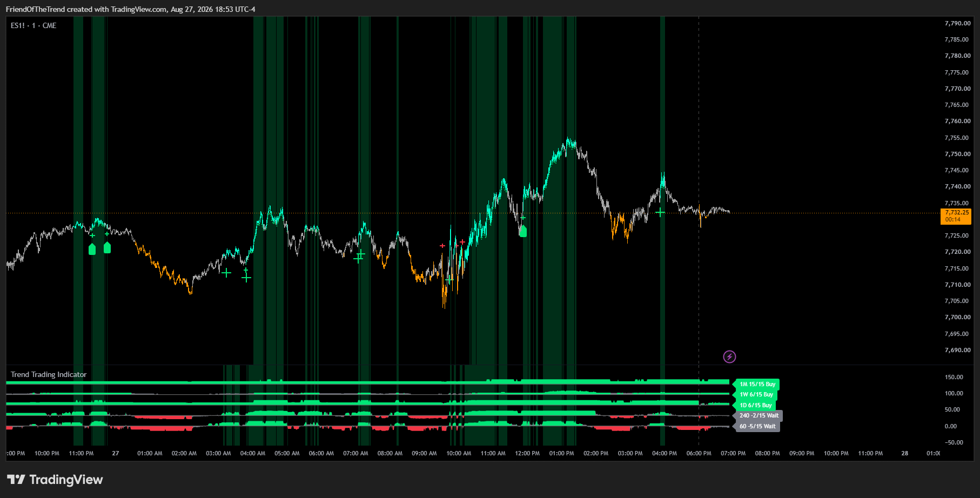
Task: Click the orange 7,732.25 current price label
Action: pyautogui.click(x=956, y=216)
